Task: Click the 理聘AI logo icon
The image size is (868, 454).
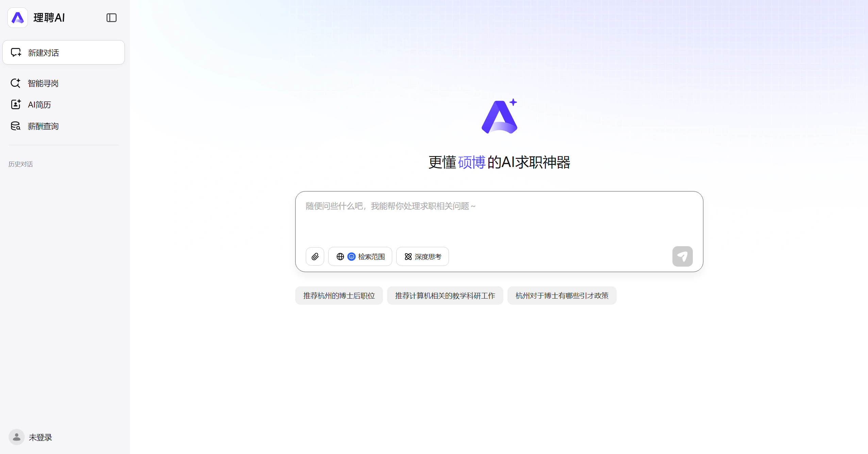Action: (x=17, y=17)
